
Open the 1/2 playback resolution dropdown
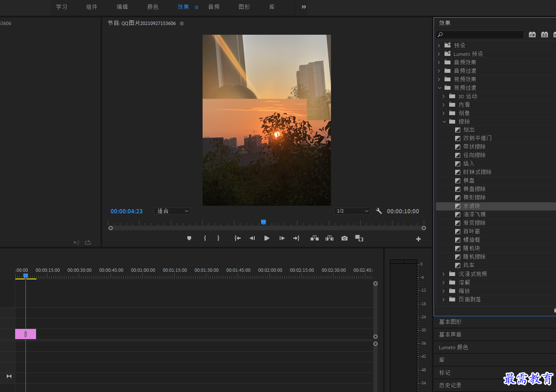pos(353,211)
